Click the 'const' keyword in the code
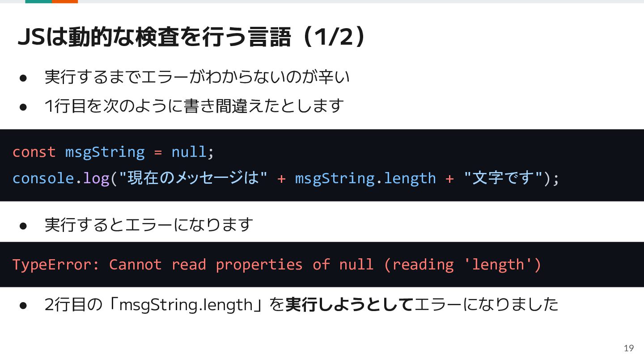644x362 pixels. coord(34,152)
